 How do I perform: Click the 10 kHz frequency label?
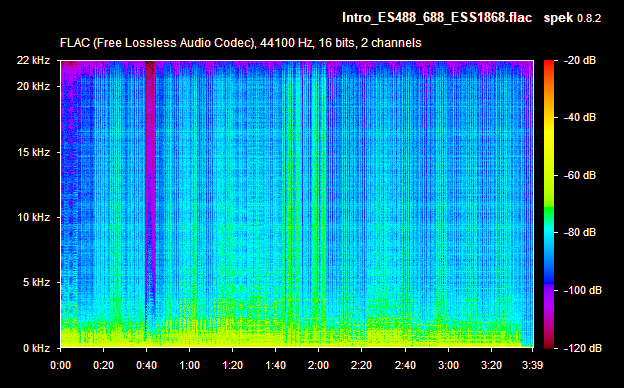tap(33, 217)
